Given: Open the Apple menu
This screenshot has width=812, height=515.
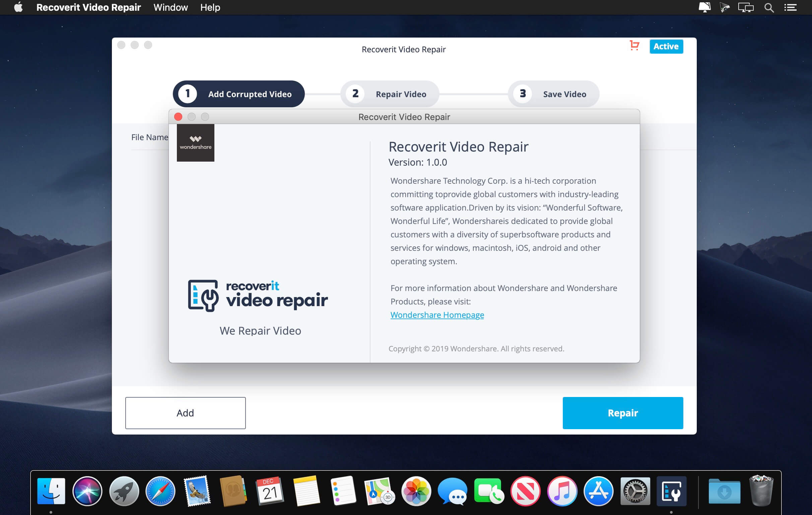Looking at the screenshot, I should tap(18, 7).
